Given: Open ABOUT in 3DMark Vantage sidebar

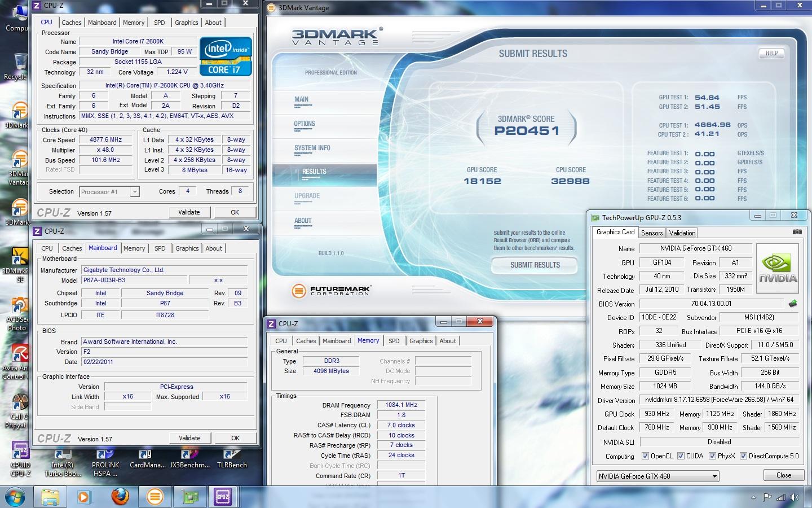Looking at the screenshot, I should click(303, 222).
